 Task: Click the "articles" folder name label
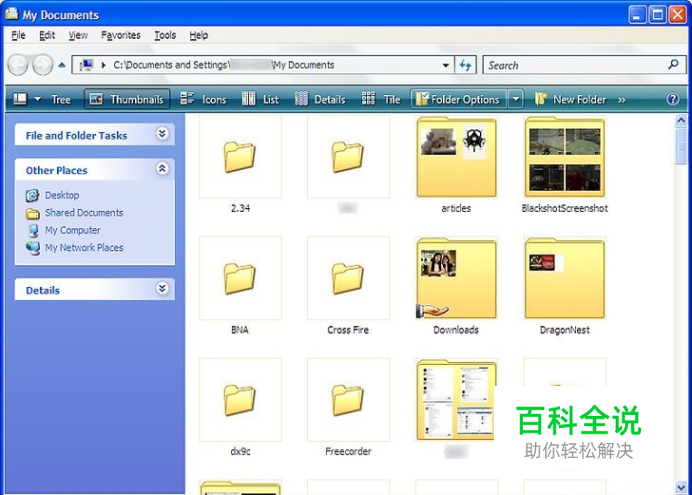click(456, 208)
